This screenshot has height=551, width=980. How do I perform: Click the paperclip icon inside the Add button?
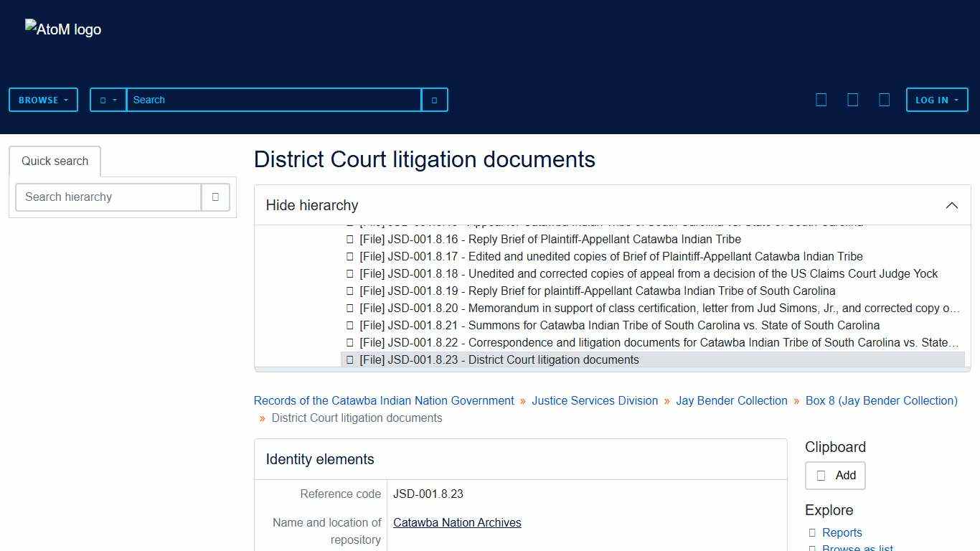pyautogui.click(x=821, y=475)
